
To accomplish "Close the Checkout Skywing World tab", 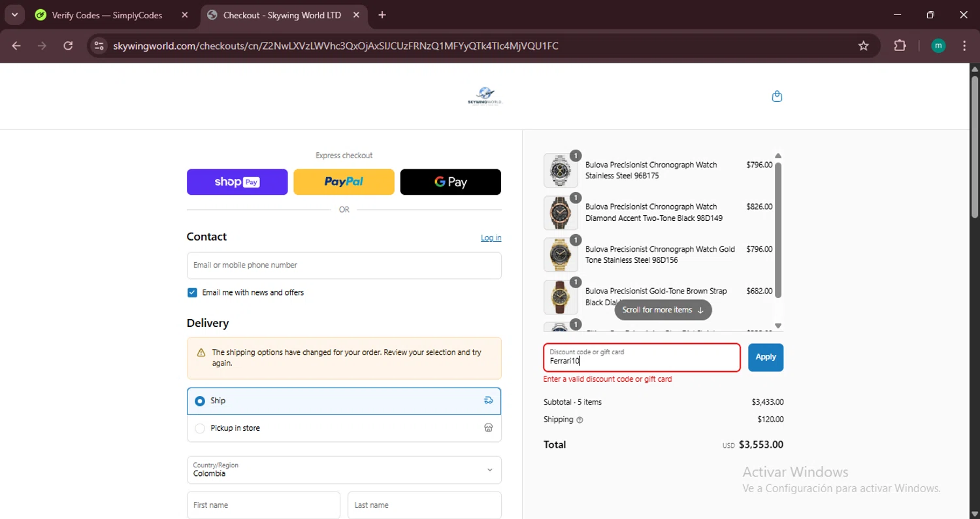I will (356, 15).
